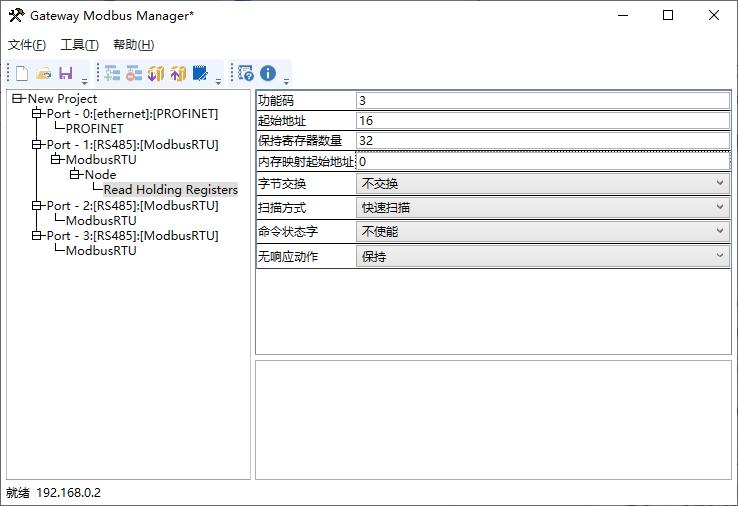The image size is (738, 506).
Task: Click the 扫描方式 property label
Action: [x=282, y=208]
